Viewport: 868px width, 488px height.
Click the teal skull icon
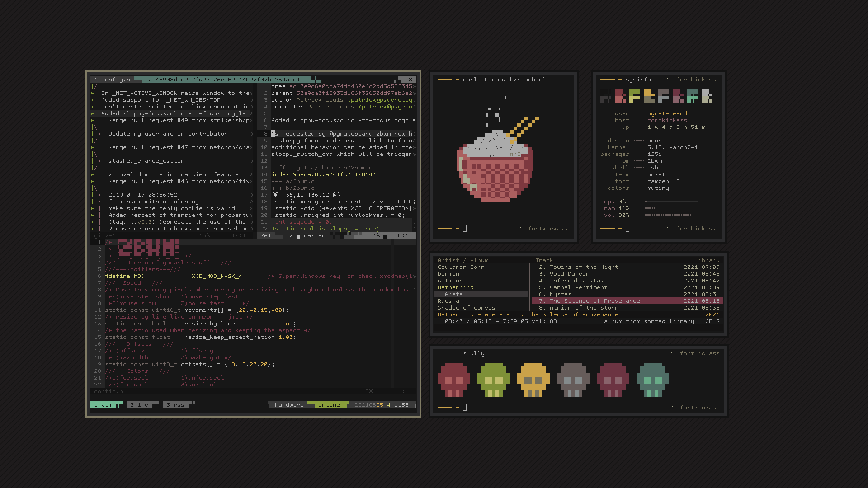[x=652, y=380]
